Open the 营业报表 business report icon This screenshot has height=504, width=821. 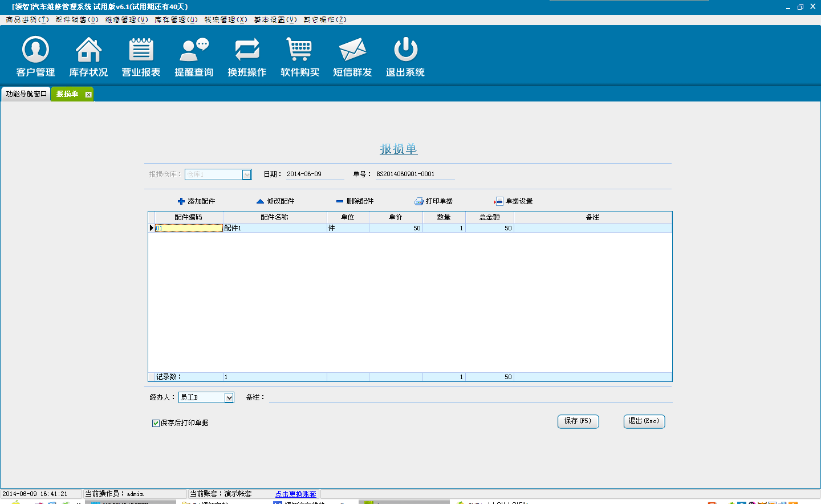[x=141, y=50]
